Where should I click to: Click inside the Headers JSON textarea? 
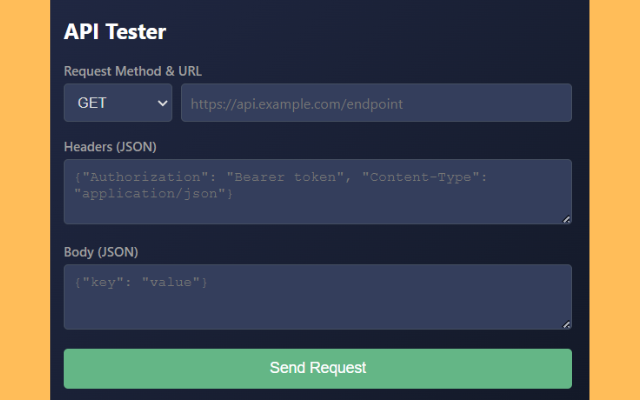(317, 205)
